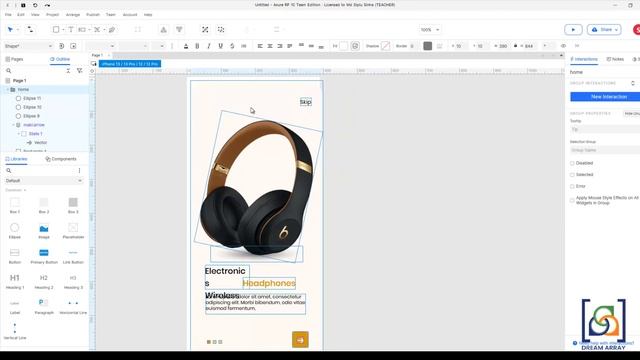
Task: Click the orange arrow button on canvas
Action: [x=300, y=340]
